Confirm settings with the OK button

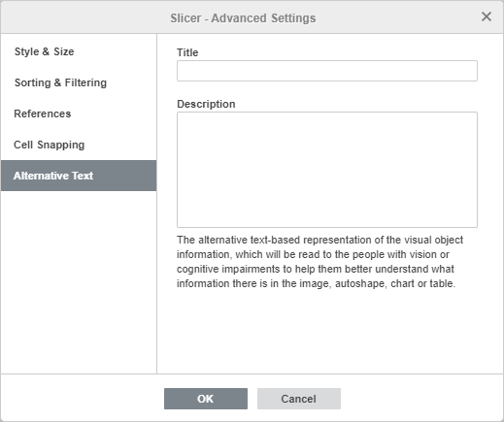coord(206,399)
